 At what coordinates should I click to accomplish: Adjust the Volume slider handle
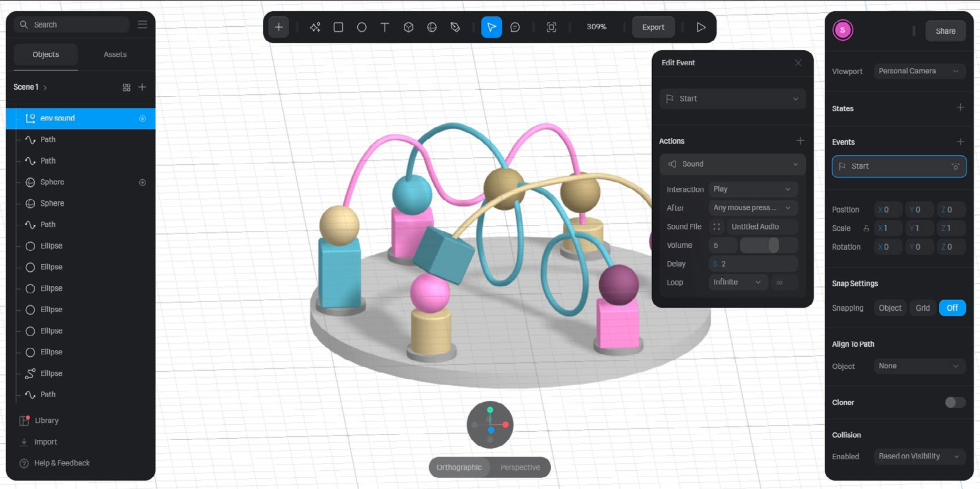(773, 245)
